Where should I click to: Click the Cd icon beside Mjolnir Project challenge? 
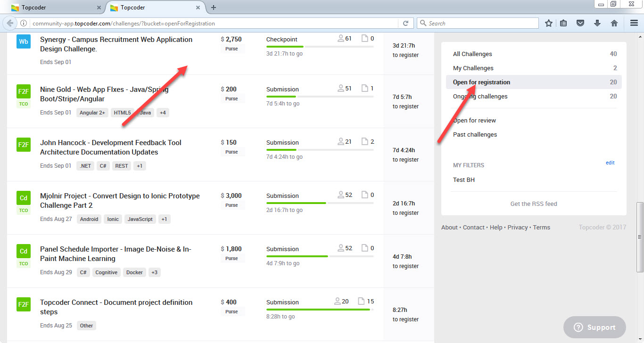point(24,198)
